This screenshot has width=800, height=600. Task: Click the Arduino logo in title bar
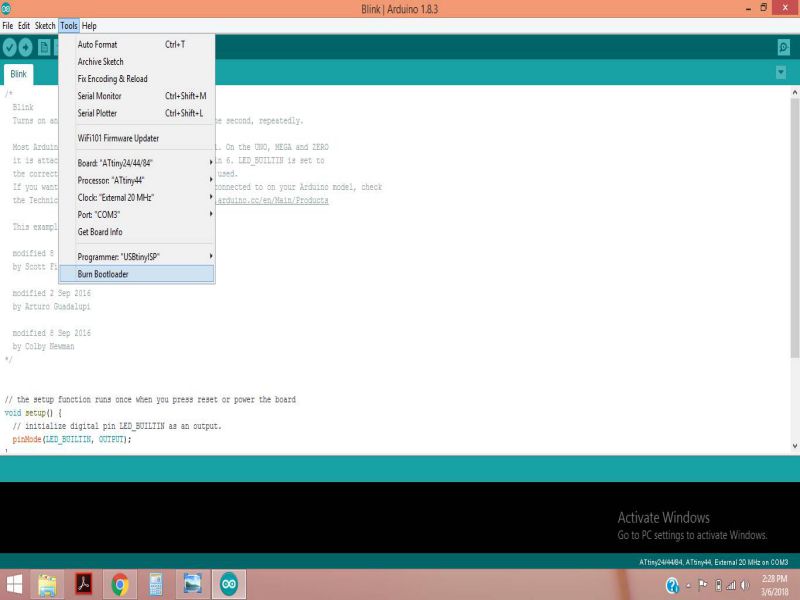pyautogui.click(x=6, y=8)
